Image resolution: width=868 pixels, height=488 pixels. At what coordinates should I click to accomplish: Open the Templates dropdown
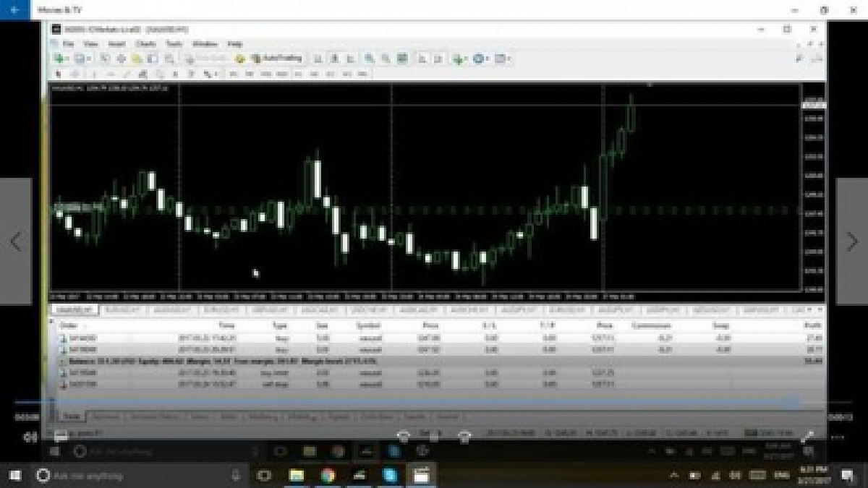pos(503,58)
